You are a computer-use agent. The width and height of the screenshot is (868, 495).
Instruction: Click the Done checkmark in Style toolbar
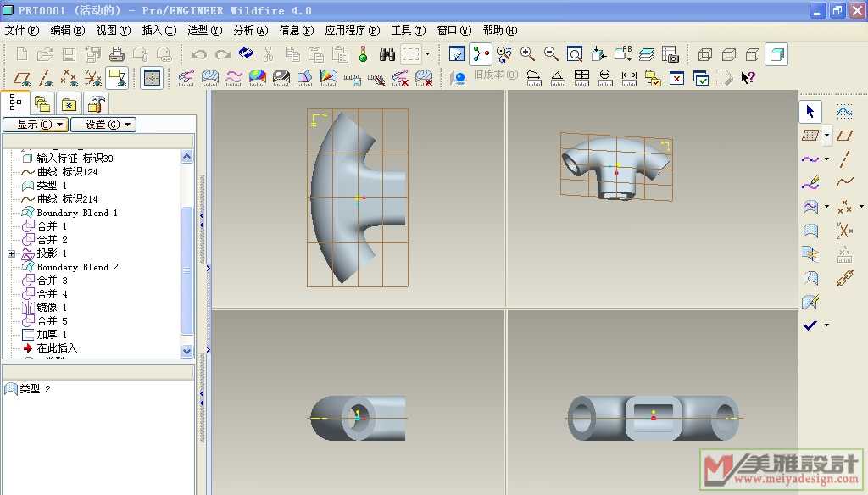[x=810, y=325]
